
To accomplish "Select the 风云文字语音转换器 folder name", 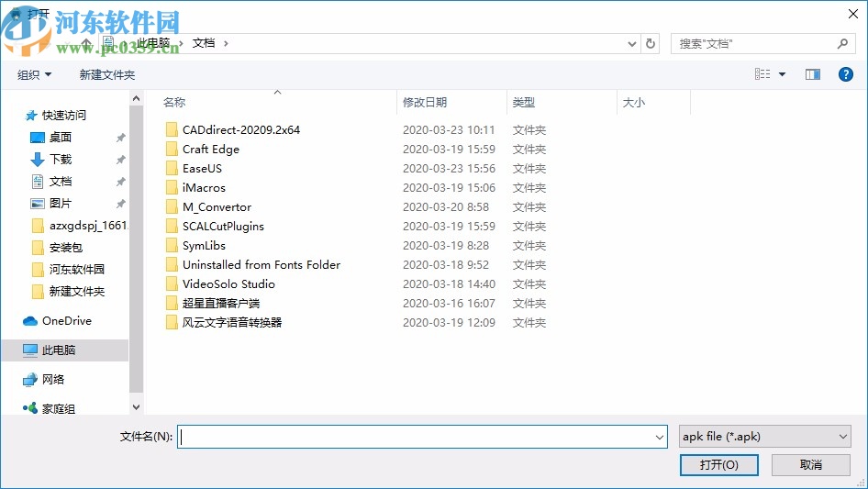I will click(232, 322).
